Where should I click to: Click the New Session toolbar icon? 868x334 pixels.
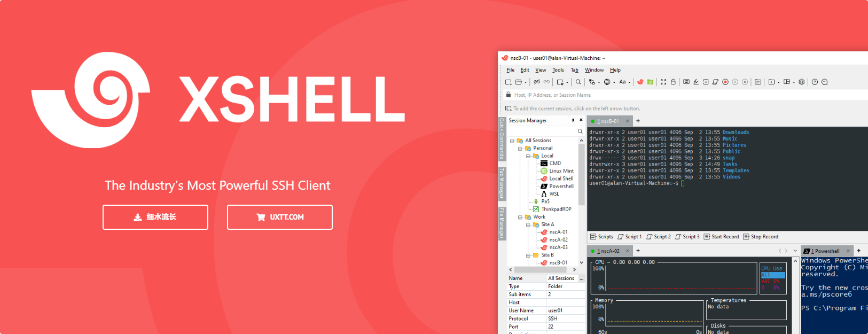[x=509, y=82]
